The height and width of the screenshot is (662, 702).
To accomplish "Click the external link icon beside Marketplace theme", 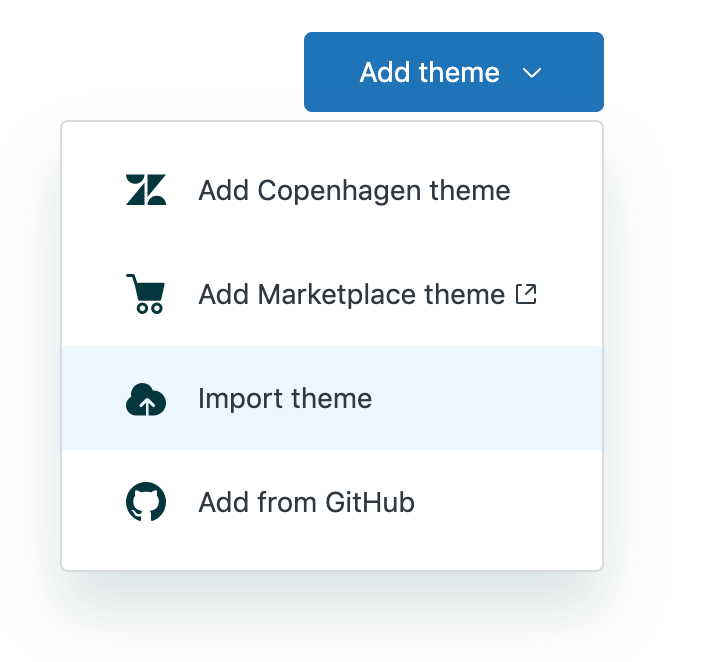I will [526, 294].
